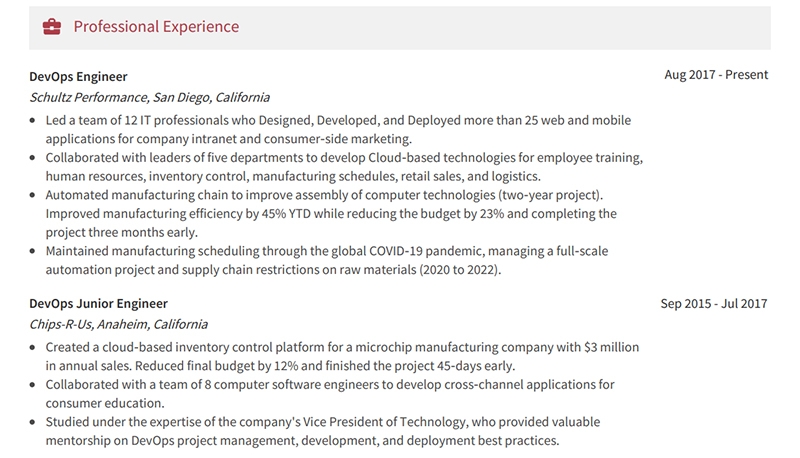Click the gray section header bar
800x458 pixels.
400,28
